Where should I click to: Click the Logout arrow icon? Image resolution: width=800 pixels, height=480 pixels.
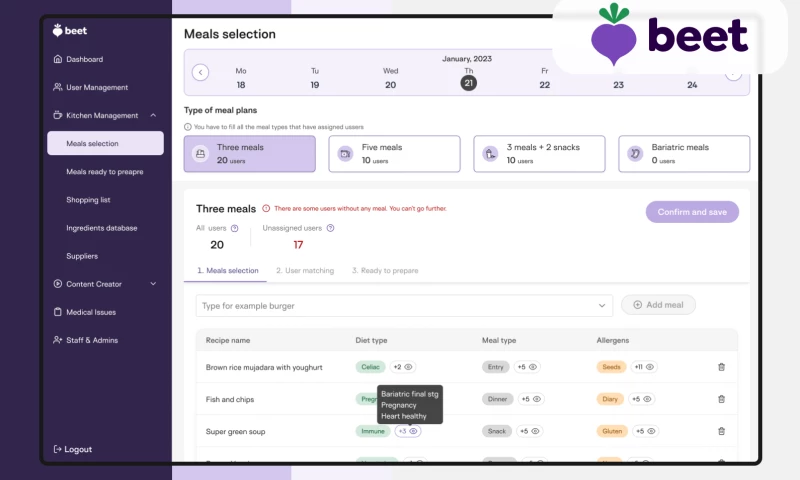57,449
